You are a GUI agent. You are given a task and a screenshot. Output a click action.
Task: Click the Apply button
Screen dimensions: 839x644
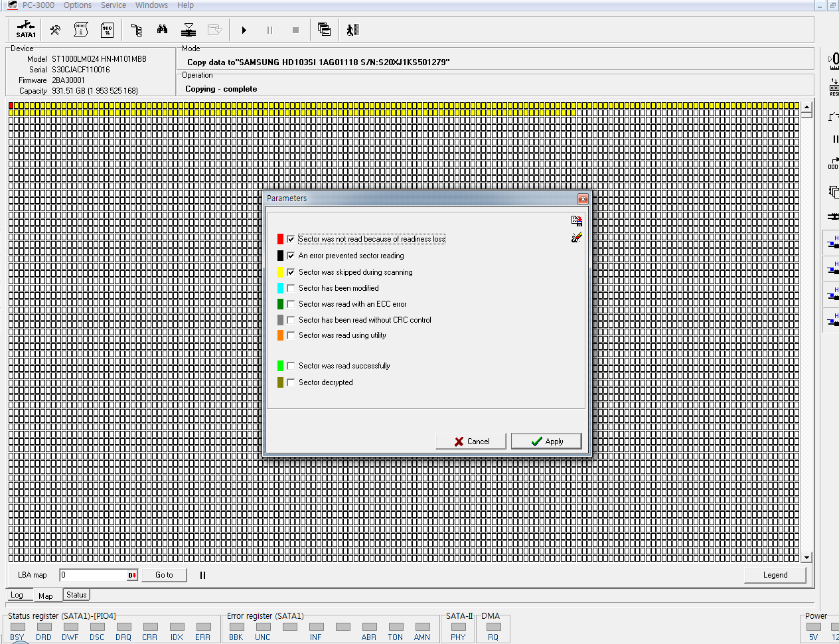(546, 442)
